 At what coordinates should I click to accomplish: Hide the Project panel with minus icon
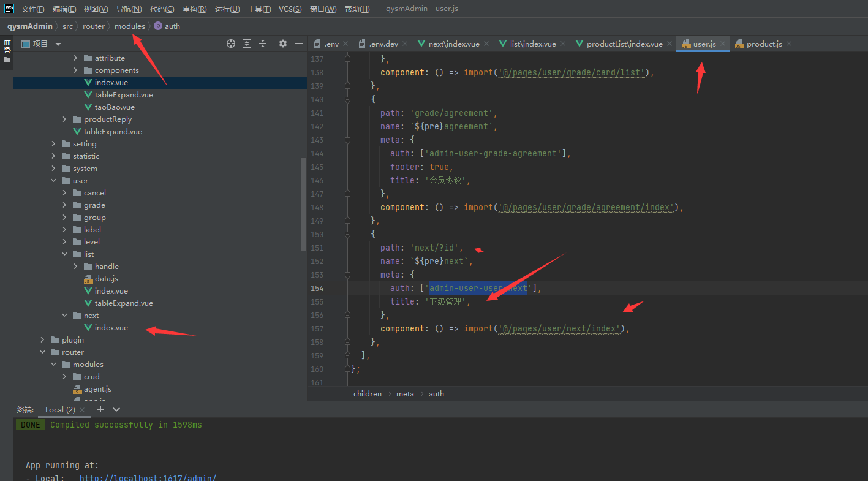click(299, 44)
